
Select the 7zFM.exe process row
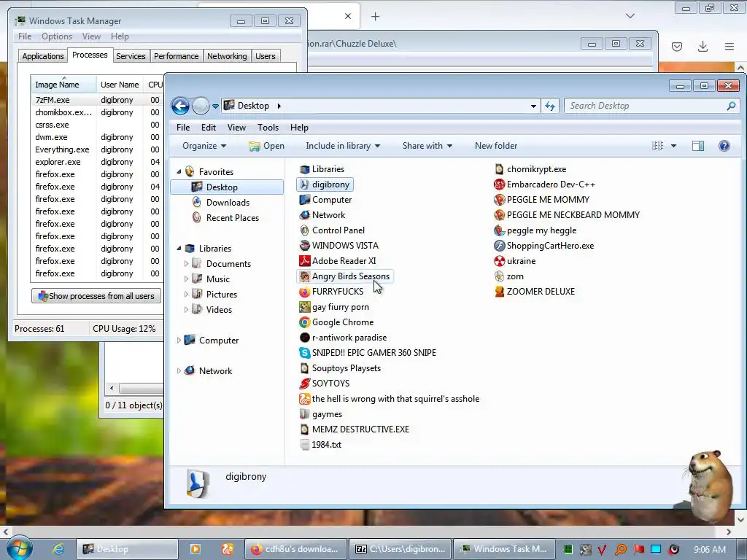coord(97,100)
